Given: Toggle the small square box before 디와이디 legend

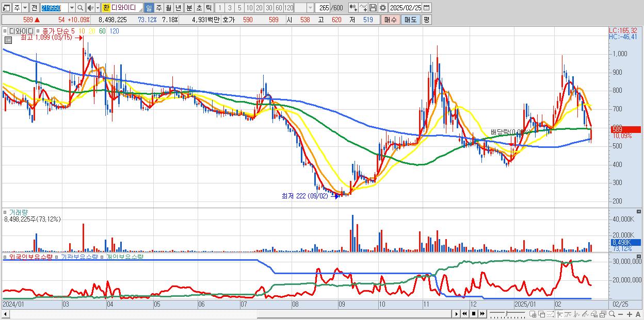Looking at the screenshot, I should pos(5,31).
